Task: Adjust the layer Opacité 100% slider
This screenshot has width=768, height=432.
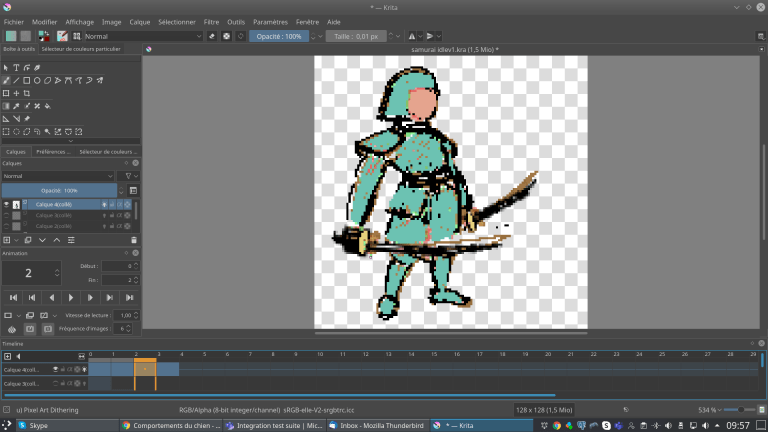Action: pos(59,191)
